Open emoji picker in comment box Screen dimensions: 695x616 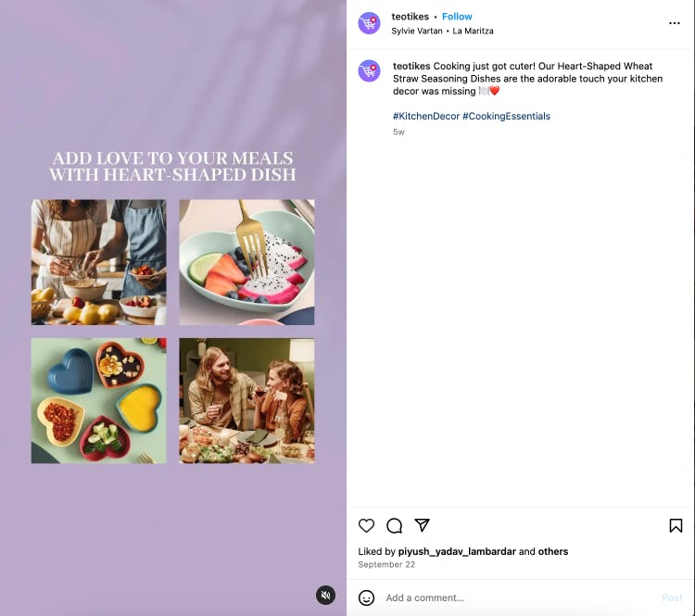tap(366, 597)
